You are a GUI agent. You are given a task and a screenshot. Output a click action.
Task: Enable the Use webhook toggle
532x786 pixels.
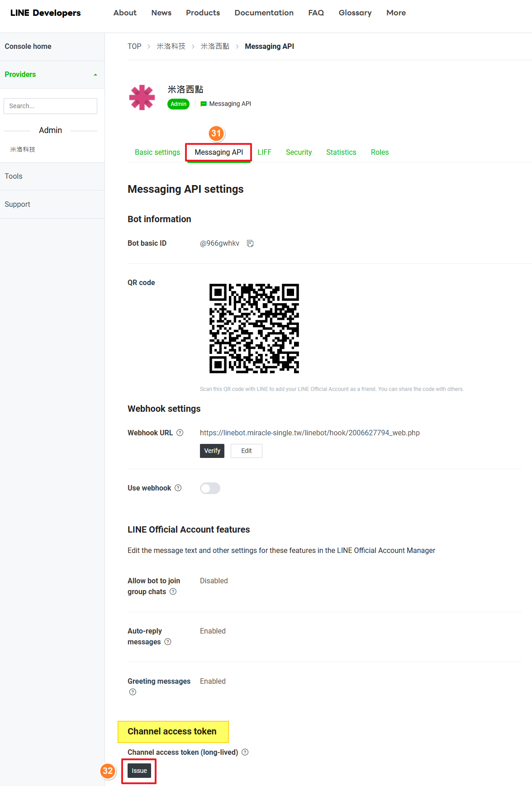pos(210,488)
